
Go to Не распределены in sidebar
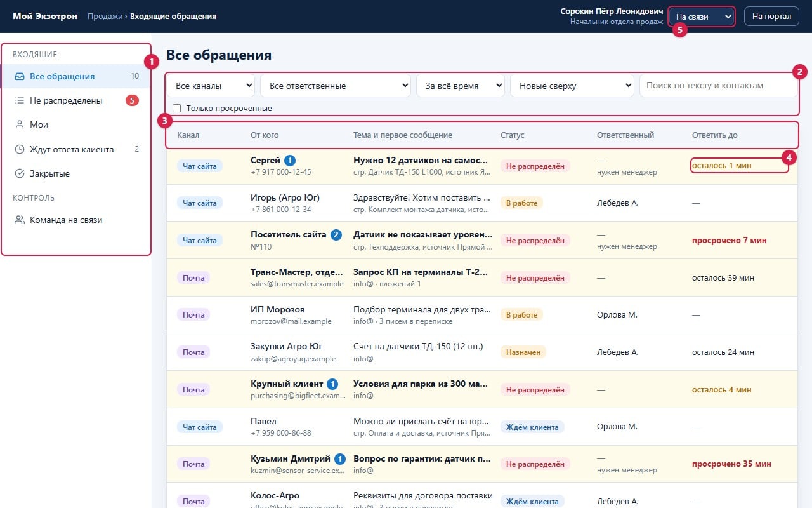tap(76, 100)
